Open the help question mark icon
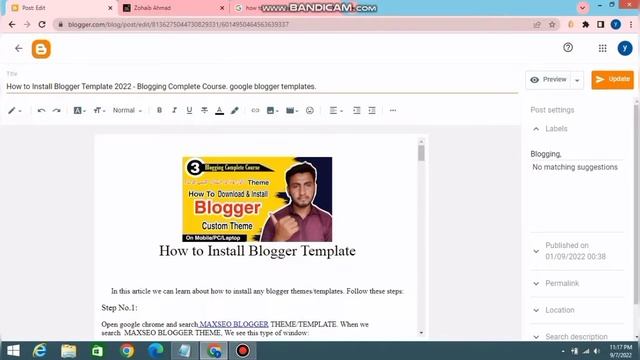Screen dimensions: 640x360 pos(568,48)
